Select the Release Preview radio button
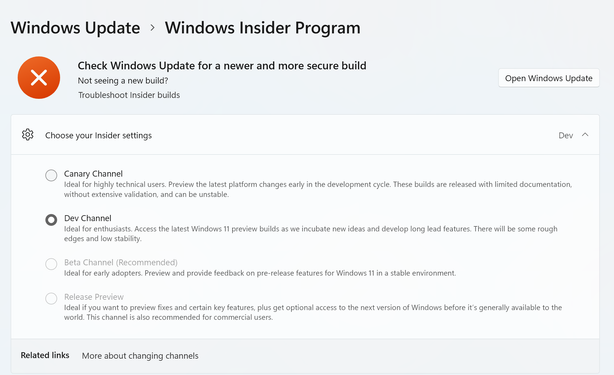The height and width of the screenshot is (375, 614). (51, 298)
